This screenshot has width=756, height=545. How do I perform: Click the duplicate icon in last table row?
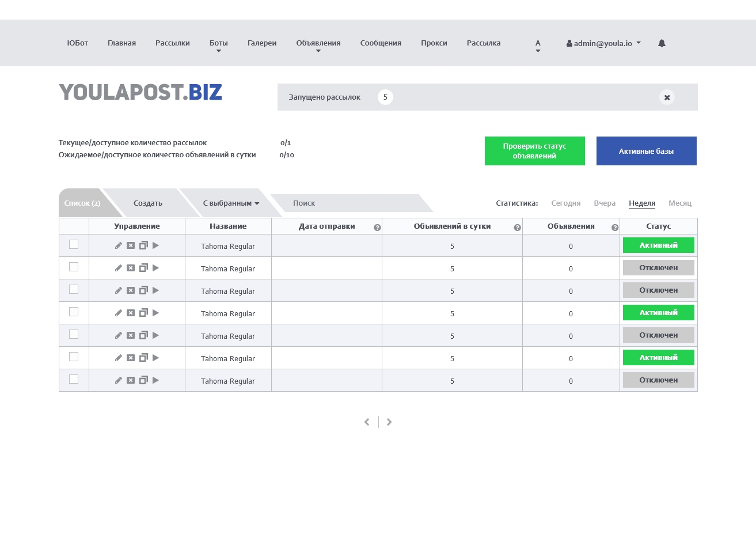pyautogui.click(x=143, y=380)
